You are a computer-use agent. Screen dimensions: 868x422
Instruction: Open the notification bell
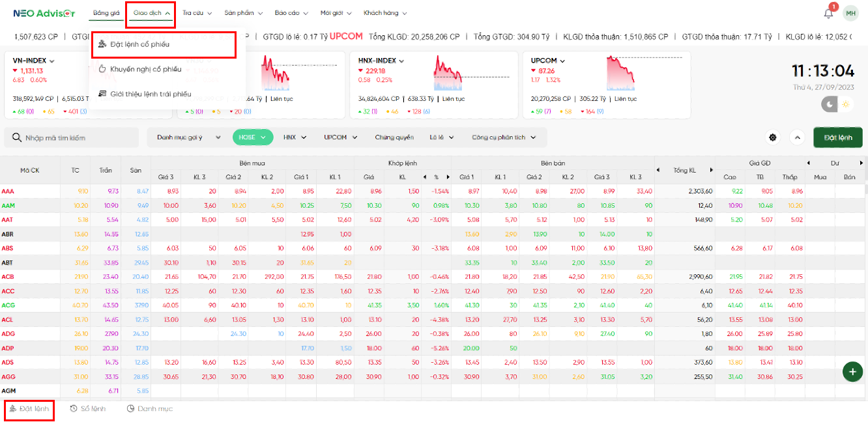coord(828,13)
